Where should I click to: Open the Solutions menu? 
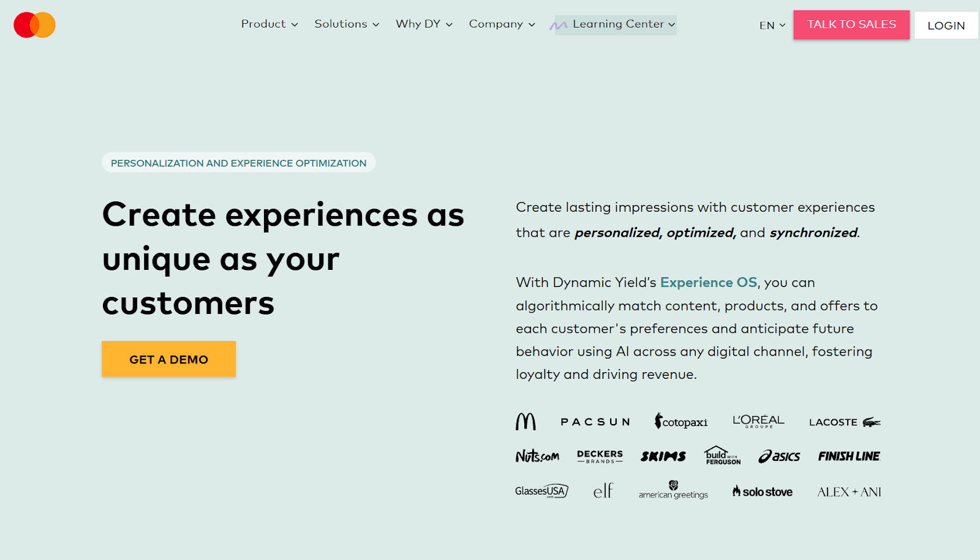(x=347, y=24)
